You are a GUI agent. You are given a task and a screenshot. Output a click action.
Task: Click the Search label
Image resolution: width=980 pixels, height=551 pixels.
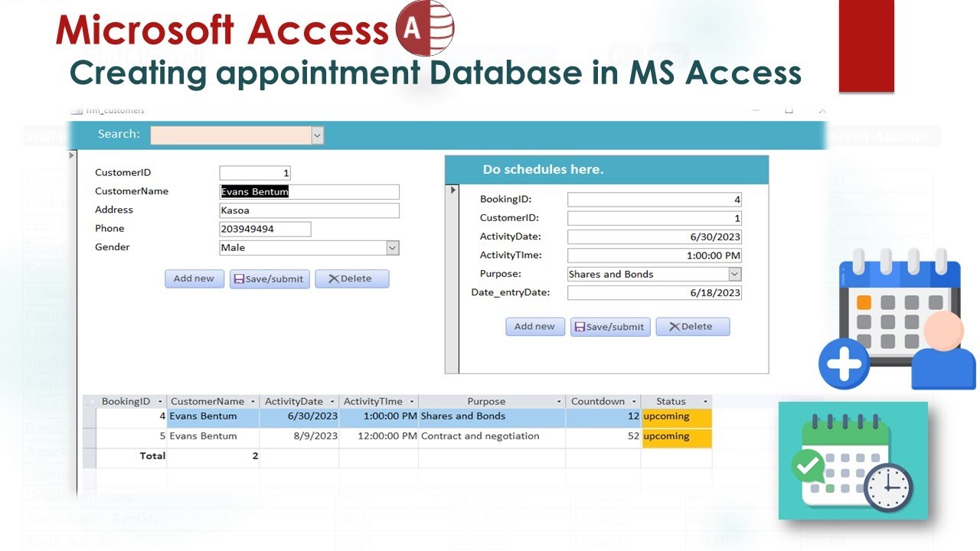coord(119,134)
